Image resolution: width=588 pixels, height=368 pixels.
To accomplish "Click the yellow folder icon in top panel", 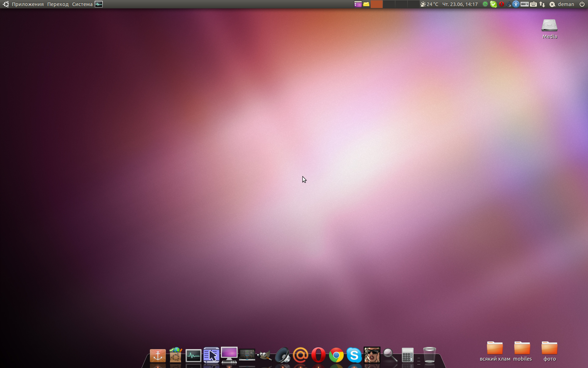I will (x=366, y=4).
